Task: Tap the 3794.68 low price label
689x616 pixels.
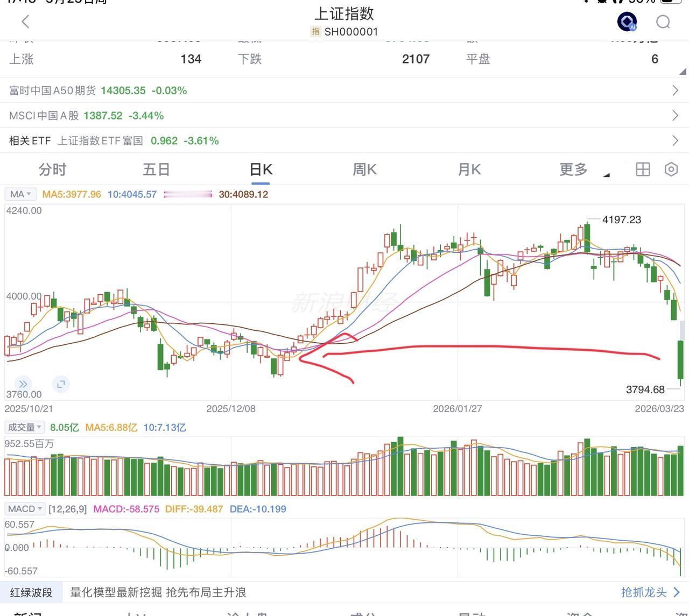Action: click(x=645, y=390)
